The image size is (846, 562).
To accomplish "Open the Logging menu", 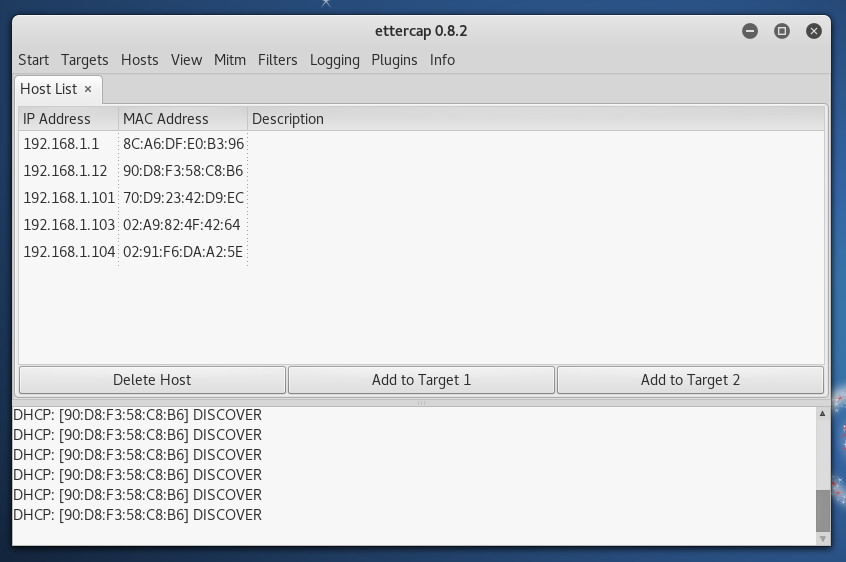I will 335,60.
